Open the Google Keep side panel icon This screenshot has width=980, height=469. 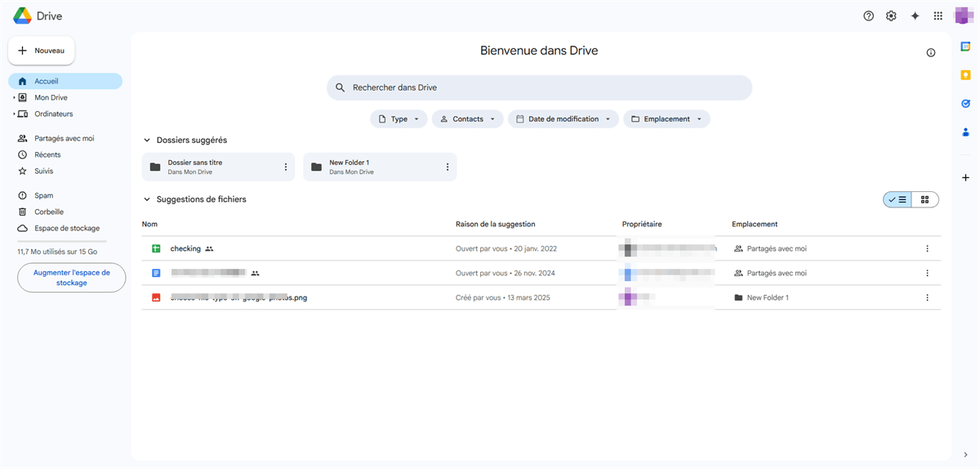click(965, 75)
